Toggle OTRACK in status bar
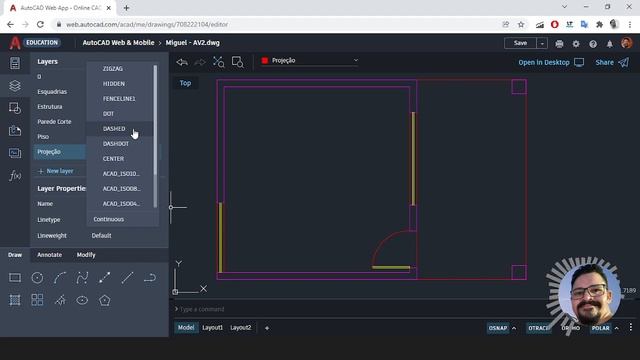 click(538, 328)
